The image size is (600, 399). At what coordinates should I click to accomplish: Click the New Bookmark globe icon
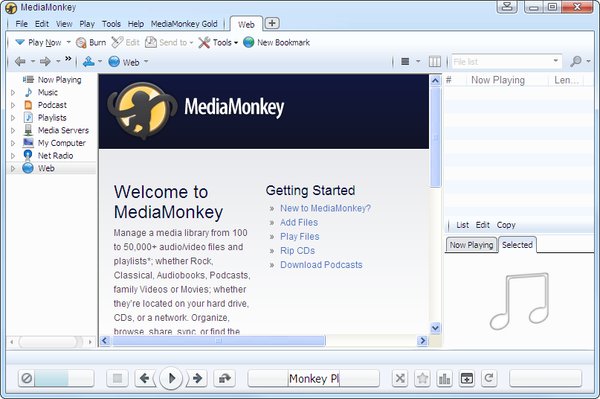click(x=248, y=42)
